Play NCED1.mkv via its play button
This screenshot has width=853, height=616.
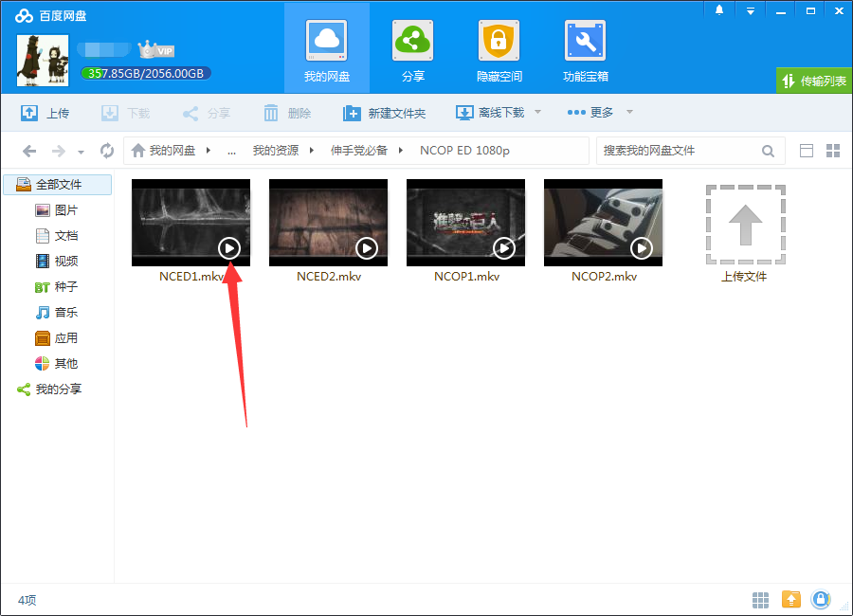[x=229, y=248]
